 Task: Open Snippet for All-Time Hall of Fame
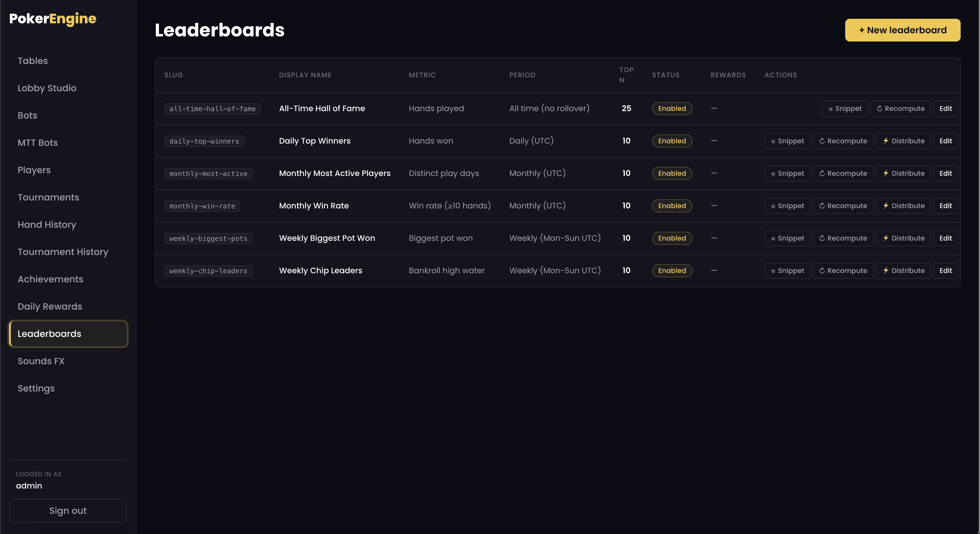click(x=845, y=108)
